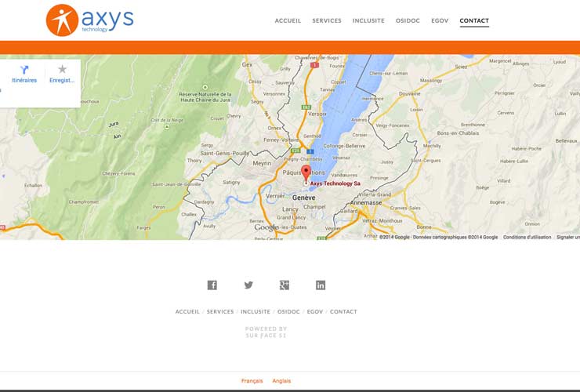This screenshot has height=392, width=580.
Task: Open SERVICES in the top navigation
Action: coord(327,20)
